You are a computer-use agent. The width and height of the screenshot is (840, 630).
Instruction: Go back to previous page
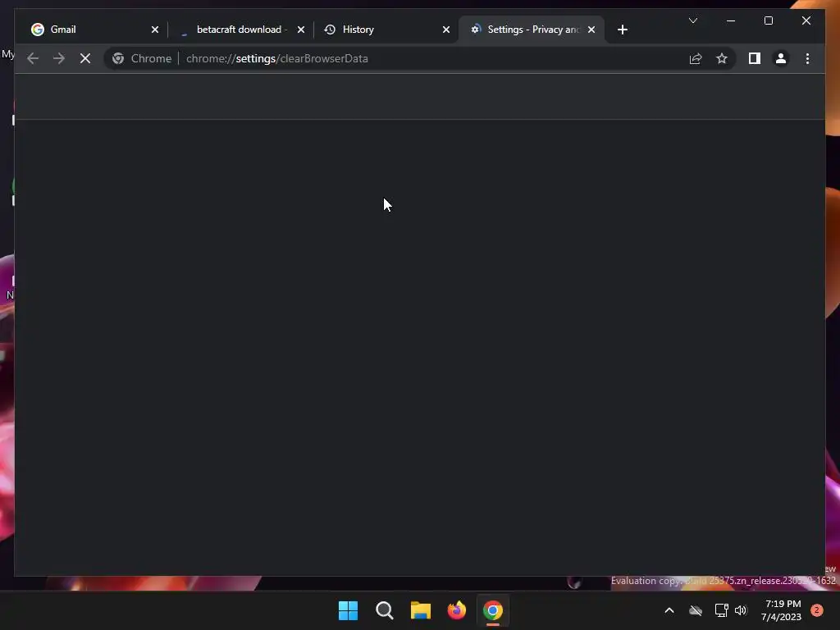click(x=33, y=58)
